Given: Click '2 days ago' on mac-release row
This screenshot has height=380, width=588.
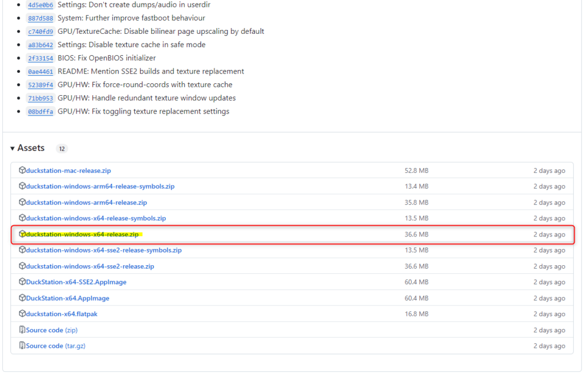Looking at the screenshot, I should coord(550,170).
